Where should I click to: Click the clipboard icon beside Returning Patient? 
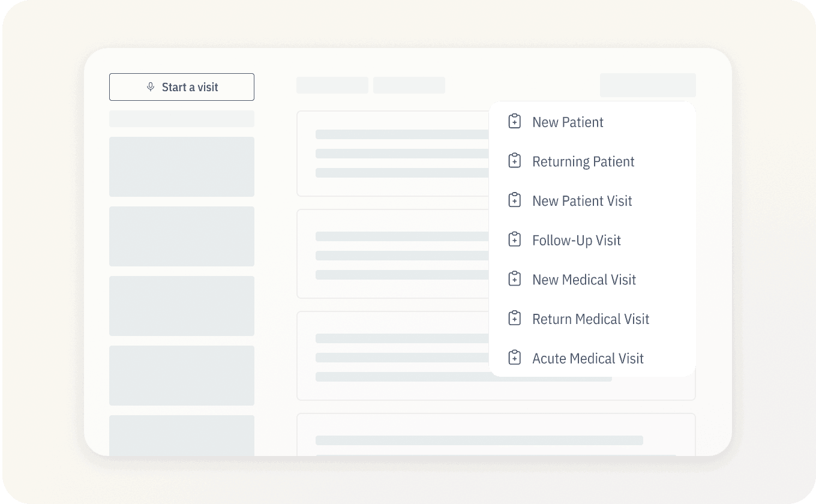point(514,160)
